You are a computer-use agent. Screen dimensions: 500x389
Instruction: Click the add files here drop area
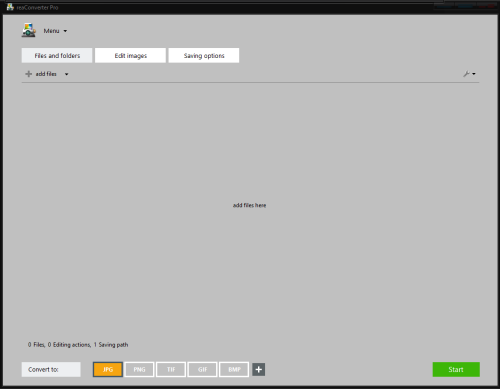(249, 205)
